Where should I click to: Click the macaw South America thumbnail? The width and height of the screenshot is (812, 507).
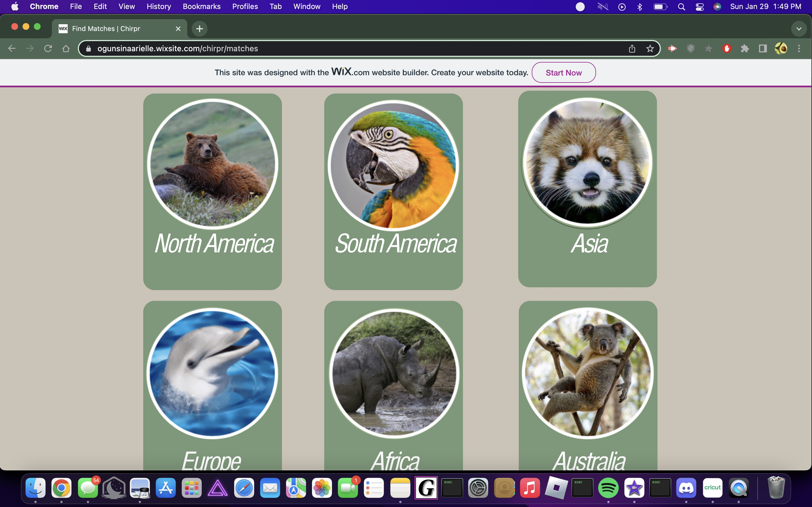tap(393, 165)
